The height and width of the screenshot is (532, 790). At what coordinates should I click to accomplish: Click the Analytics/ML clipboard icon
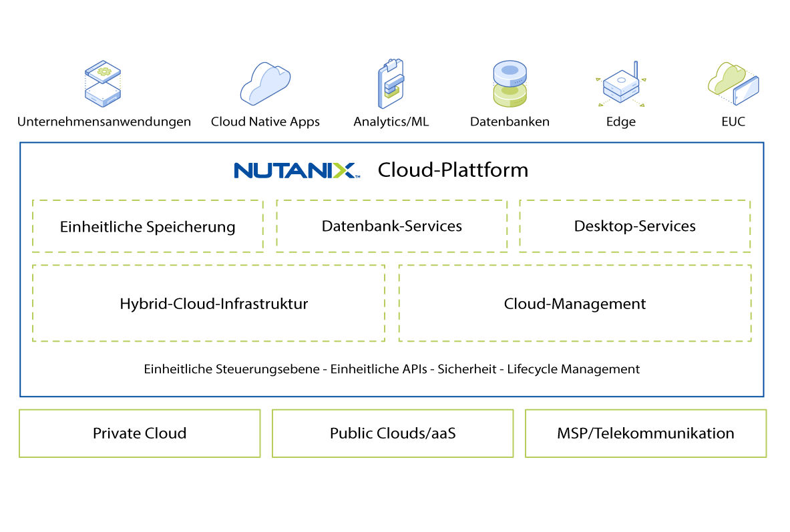click(x=391, y=84)
